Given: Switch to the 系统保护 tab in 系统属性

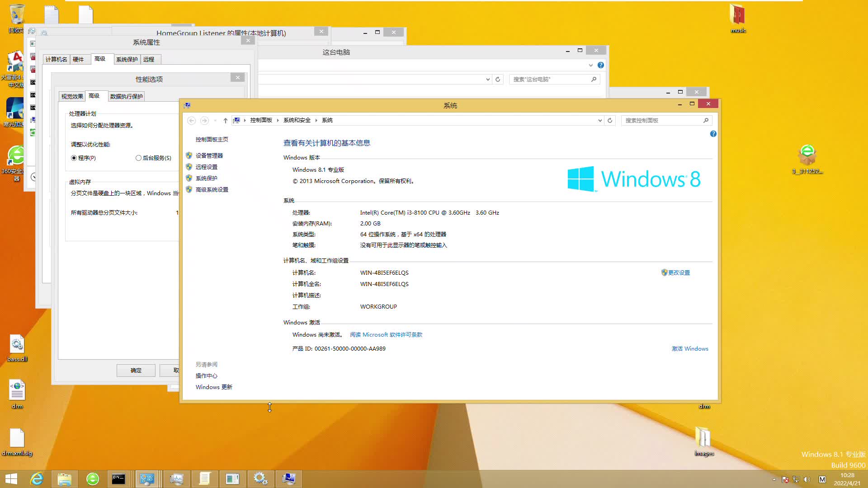Looking at the screenshot, I should click(127, 59).
